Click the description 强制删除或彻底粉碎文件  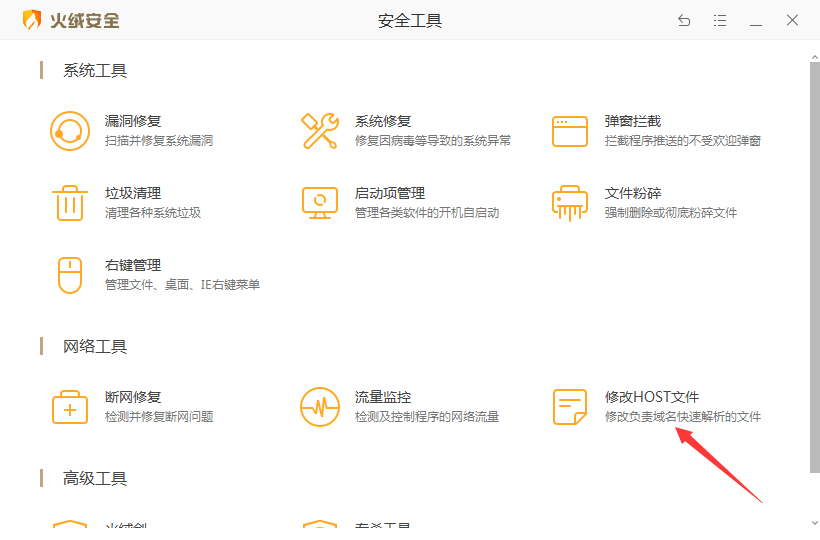670,213
